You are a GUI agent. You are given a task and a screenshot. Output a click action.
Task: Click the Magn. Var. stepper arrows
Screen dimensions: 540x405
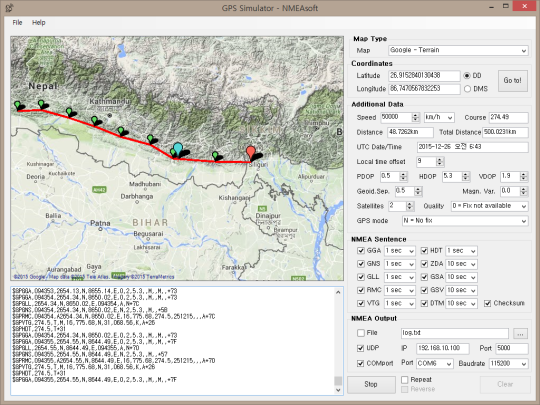pyautogui.click(x=524, y=191)
